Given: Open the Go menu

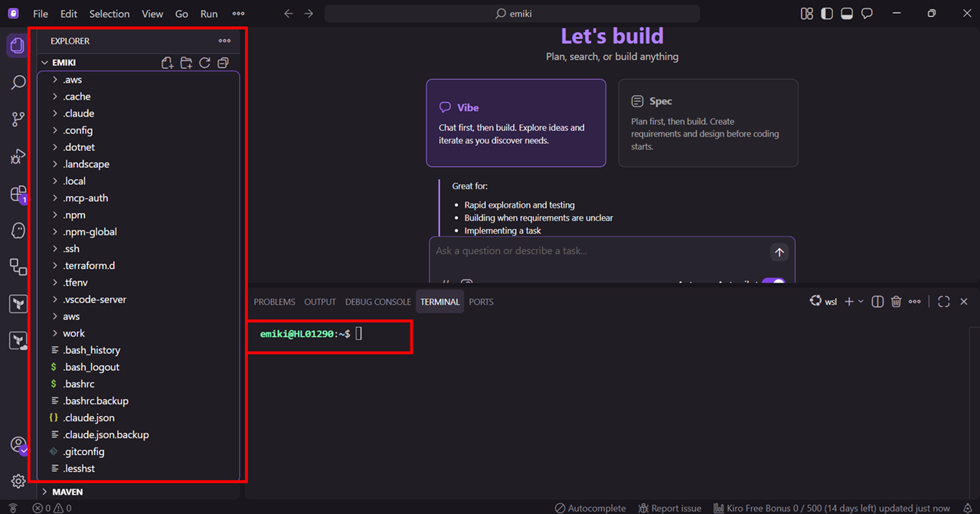Looking at the screenshot, I should [181, 14].
